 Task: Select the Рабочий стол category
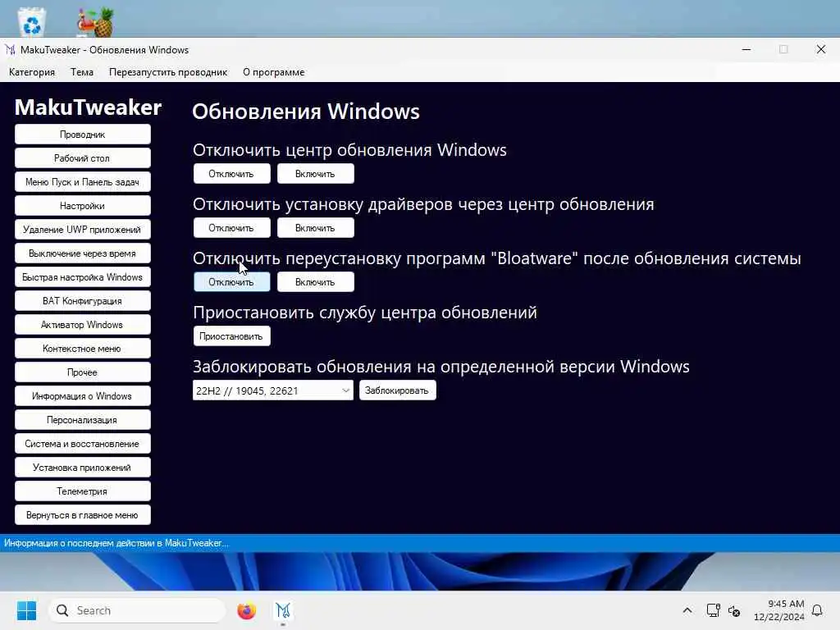(83, 158)
